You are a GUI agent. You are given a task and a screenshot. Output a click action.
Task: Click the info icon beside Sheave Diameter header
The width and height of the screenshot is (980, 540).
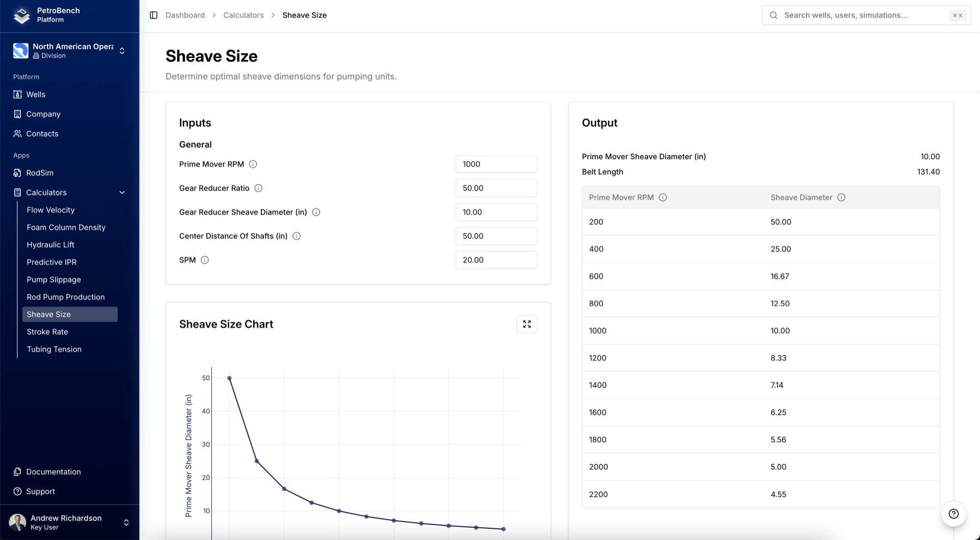click(x=842, y=197)
